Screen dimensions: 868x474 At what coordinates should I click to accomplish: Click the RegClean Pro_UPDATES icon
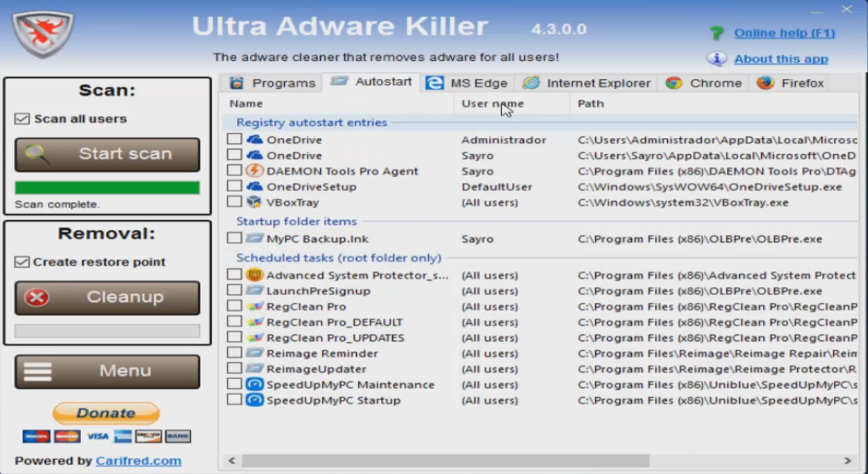point(254,337)
